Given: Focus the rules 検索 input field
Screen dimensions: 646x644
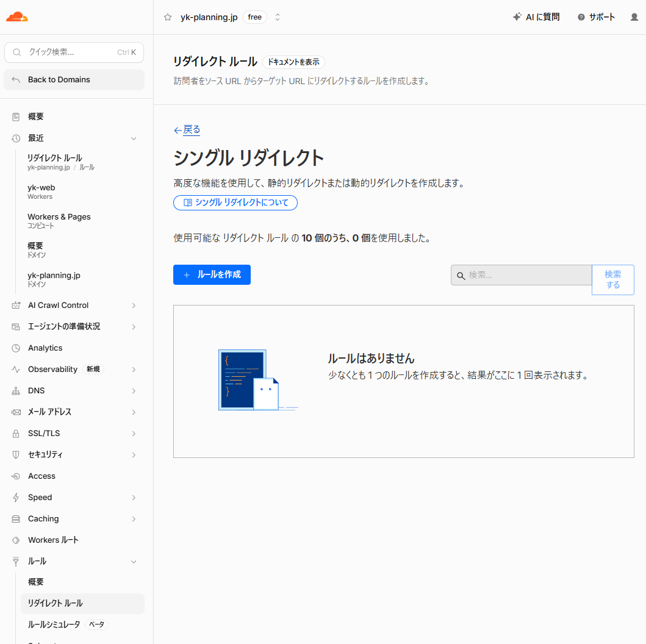Looking at the screenshot, I should pos(522,276).
